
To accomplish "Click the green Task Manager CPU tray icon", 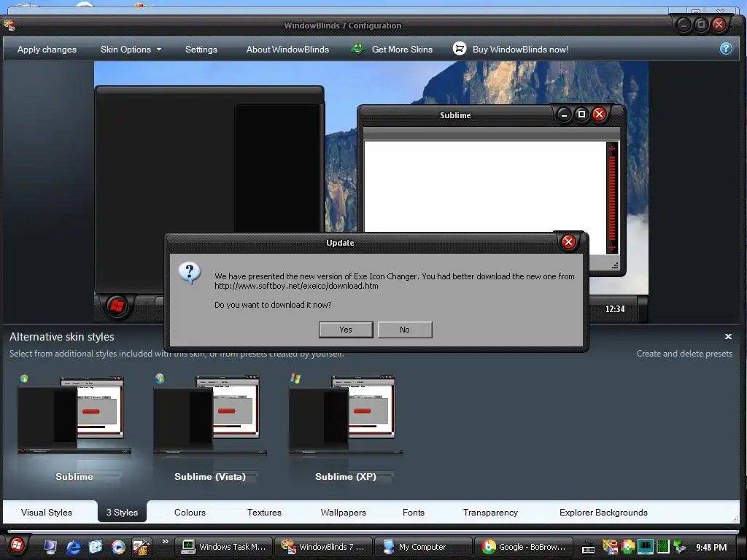I will point(662,547).
